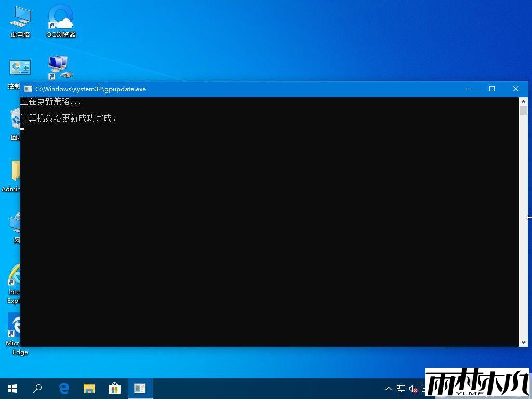Select the Internet Explorer desktop shortcut
Image resolution: width=532 pixels, height=399 pixels.
pos(15,275)
